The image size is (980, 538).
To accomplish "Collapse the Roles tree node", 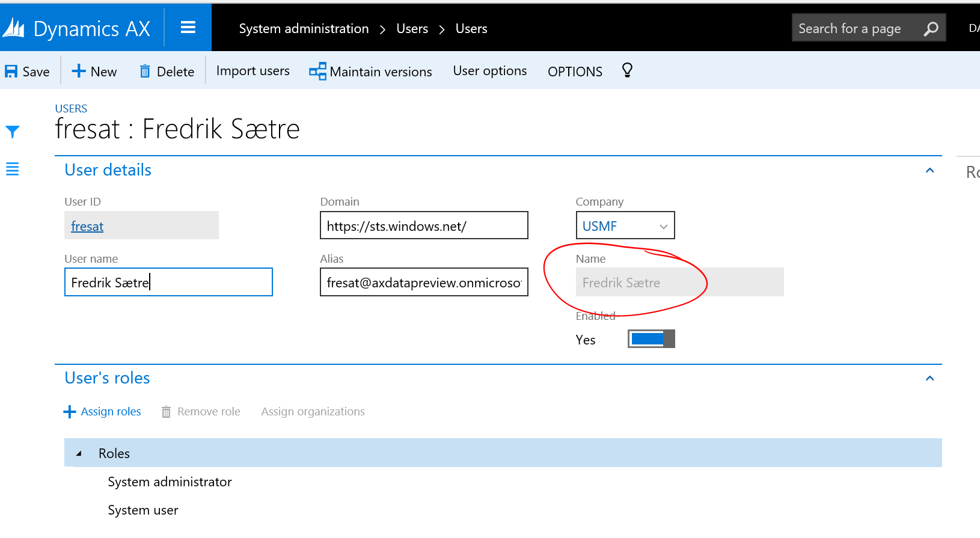I will (x=79, y=454).
